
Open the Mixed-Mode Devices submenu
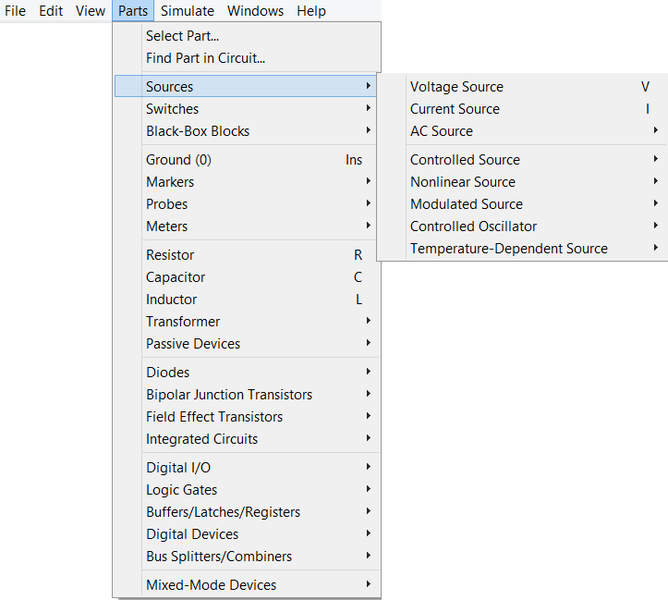click(x=211, y=585)
